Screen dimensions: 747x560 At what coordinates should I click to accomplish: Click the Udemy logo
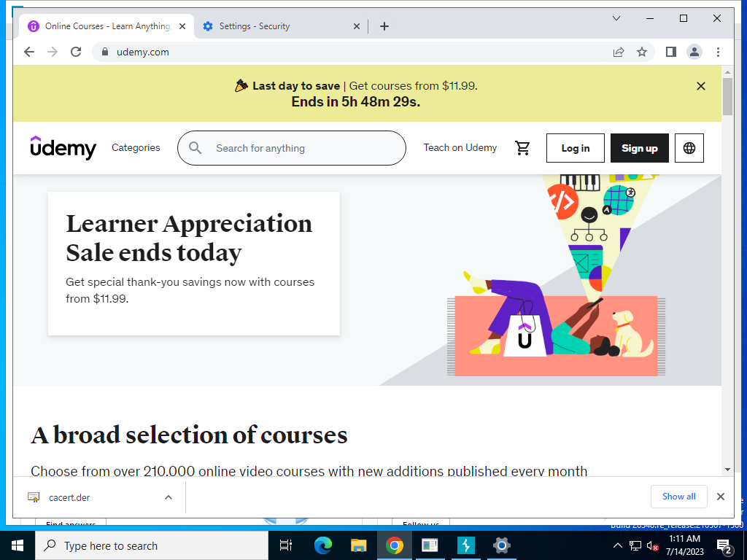pyautogui.click(x=63, y=147)
